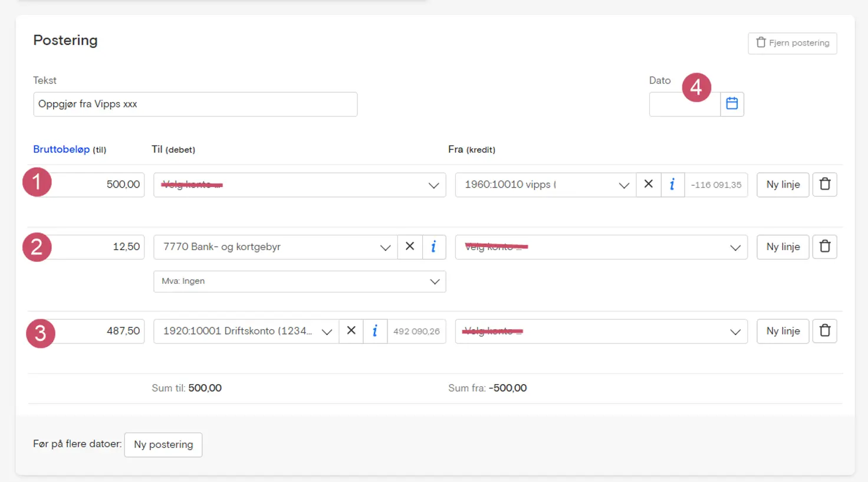Open the Mva: Ingen dropdown
This screenshot has height=482, width=868.
300,281
